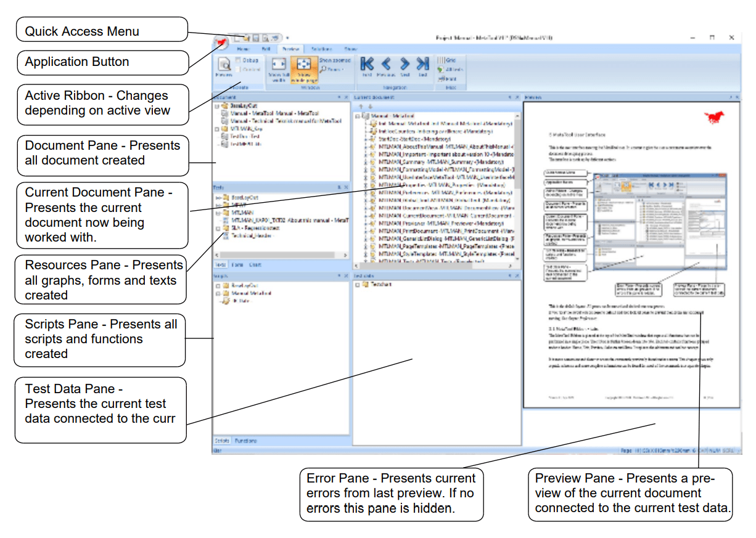Expand the Testchart node in Test data
This screenshot has height=538, width=756.
tap(357, 285)
